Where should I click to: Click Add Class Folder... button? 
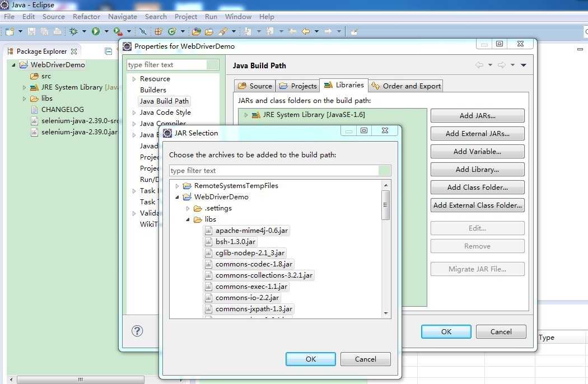click(x=477, y=187)
